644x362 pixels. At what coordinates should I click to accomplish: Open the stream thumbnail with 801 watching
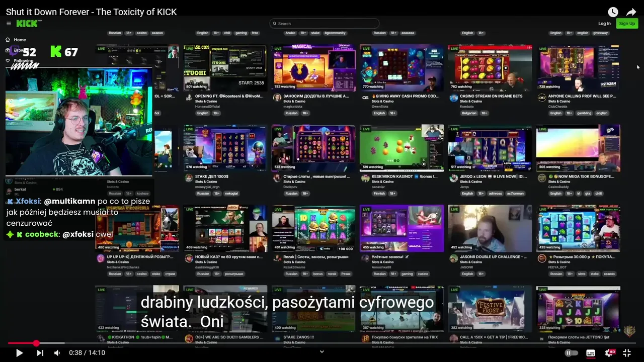coord(225,68)
